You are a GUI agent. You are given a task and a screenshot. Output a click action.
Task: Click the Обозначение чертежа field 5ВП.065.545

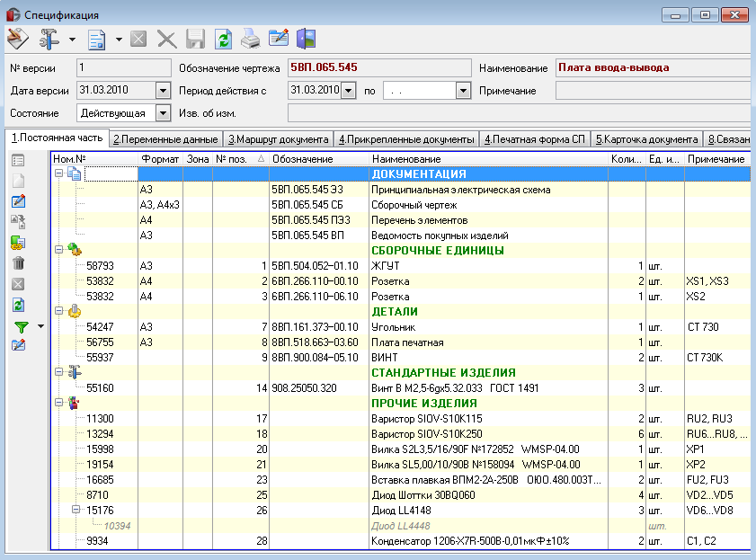tap(379, 68)
